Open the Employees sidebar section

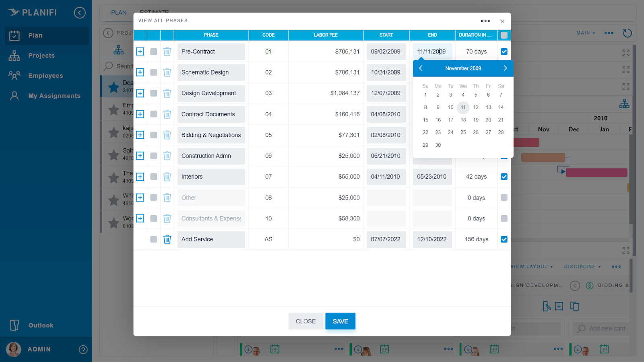(45, 75)
